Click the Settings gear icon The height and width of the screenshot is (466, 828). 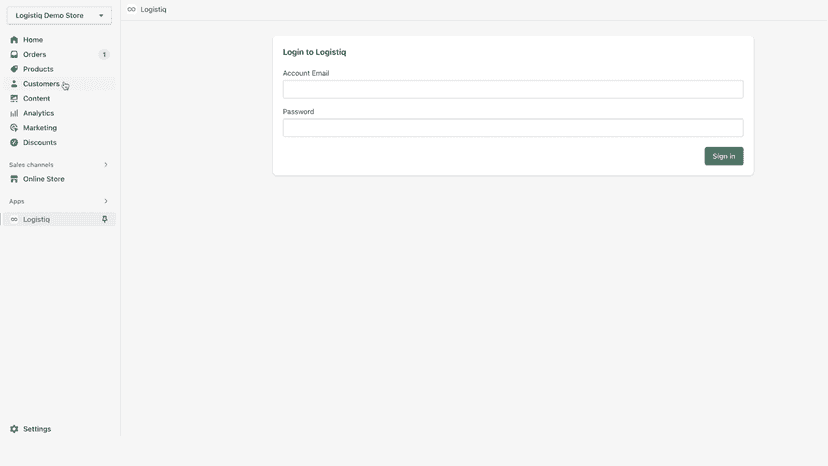tap(14, 429)
